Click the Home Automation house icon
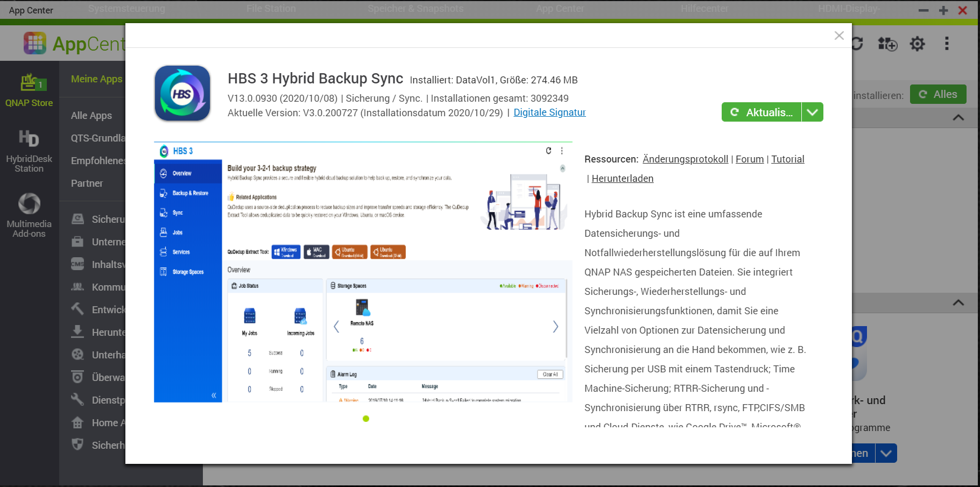Image resolution: width=980 pixels, height=487 pixels. pos(78,422)
